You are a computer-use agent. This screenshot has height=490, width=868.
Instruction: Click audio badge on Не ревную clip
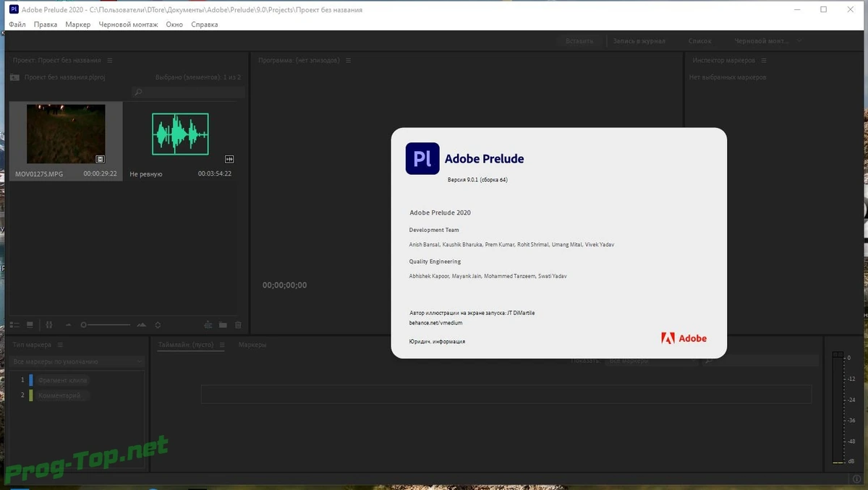[x=230, y=159]
